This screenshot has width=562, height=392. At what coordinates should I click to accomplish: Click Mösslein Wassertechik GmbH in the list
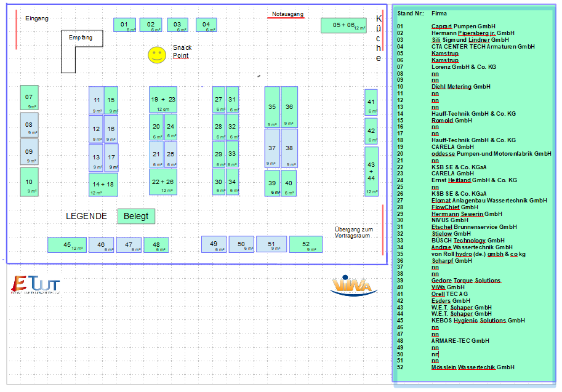tap(473, 367)
